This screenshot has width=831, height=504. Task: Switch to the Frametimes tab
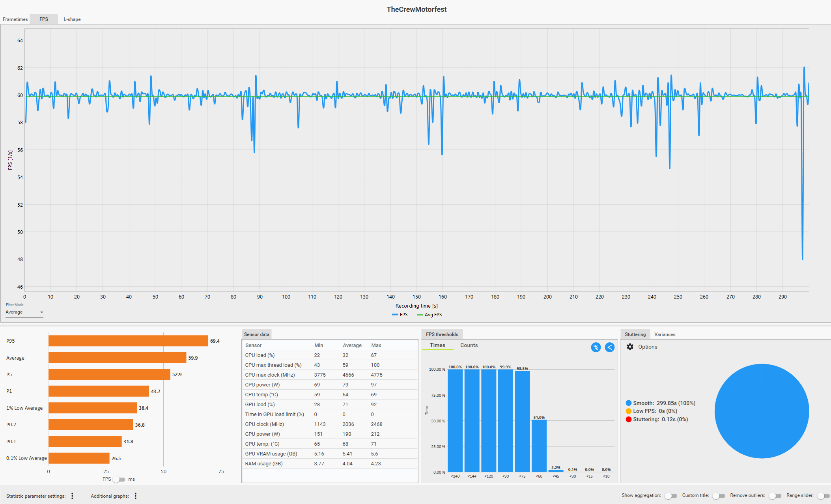tap(15, 19)
